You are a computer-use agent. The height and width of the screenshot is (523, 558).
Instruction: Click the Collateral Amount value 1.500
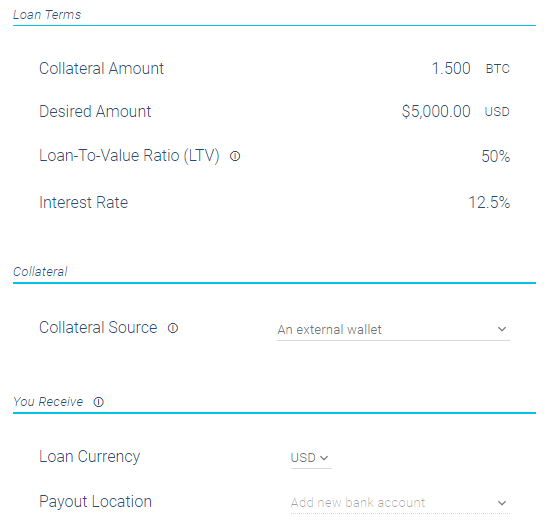pyautogui.click(x=451, y=68)
